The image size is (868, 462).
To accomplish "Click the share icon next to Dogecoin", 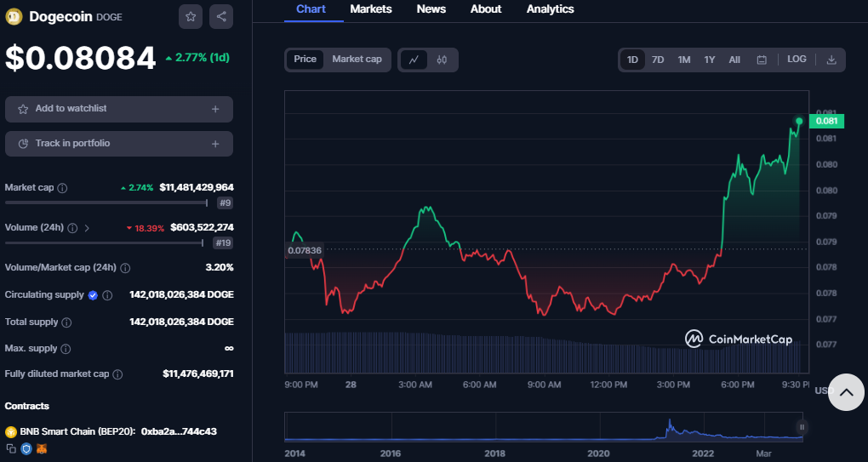I will pyautogui.click(x=220, y=16).
